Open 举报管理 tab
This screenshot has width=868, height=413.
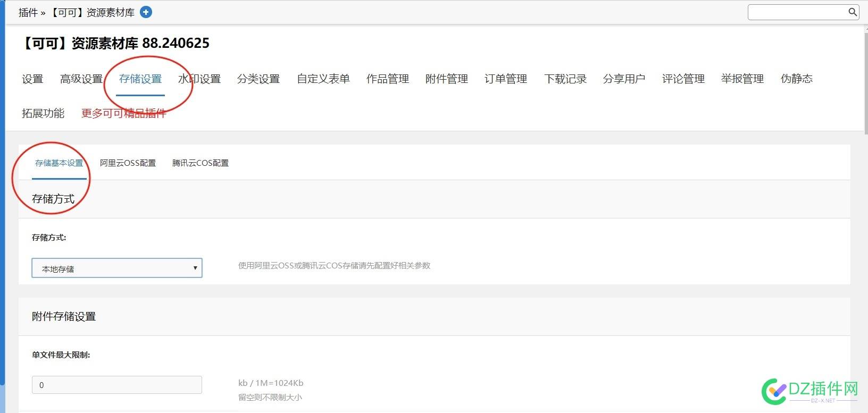click(x=742, y=79)
